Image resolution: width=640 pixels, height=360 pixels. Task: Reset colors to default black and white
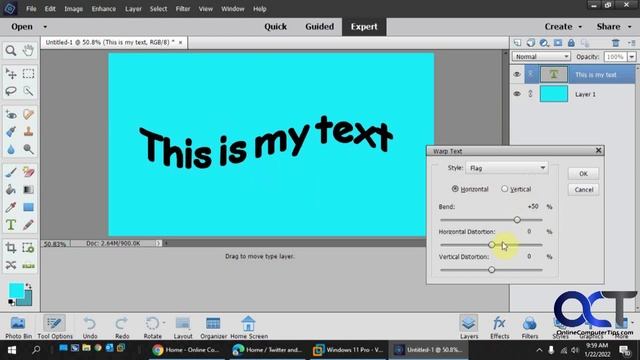coord(11,302)
